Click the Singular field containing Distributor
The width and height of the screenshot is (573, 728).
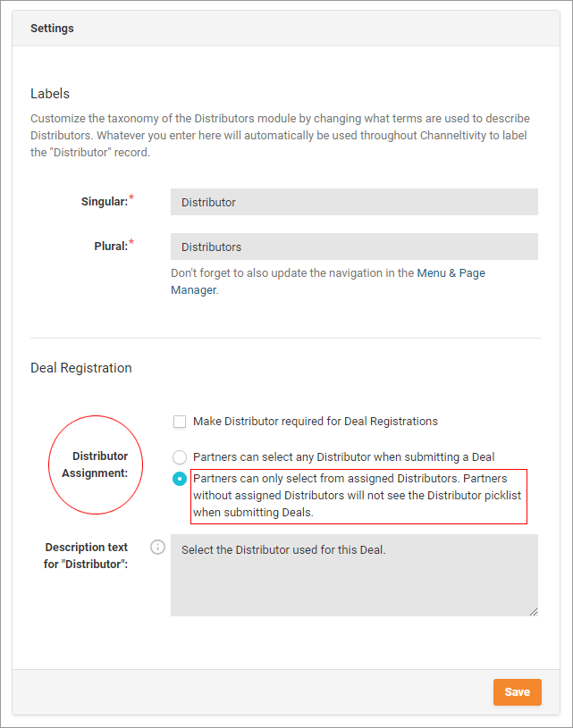(x=354, y=202)
